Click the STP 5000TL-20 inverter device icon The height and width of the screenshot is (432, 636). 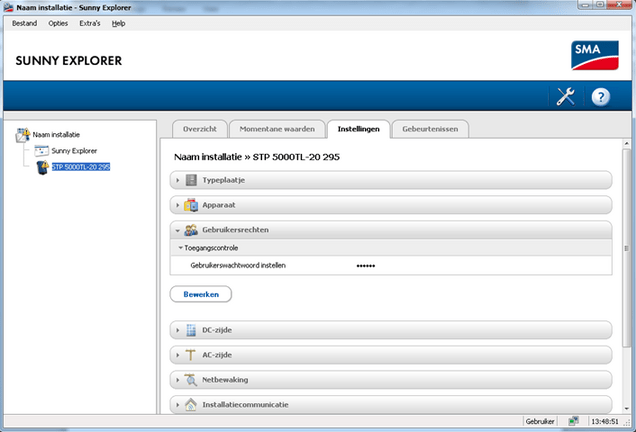42,167
